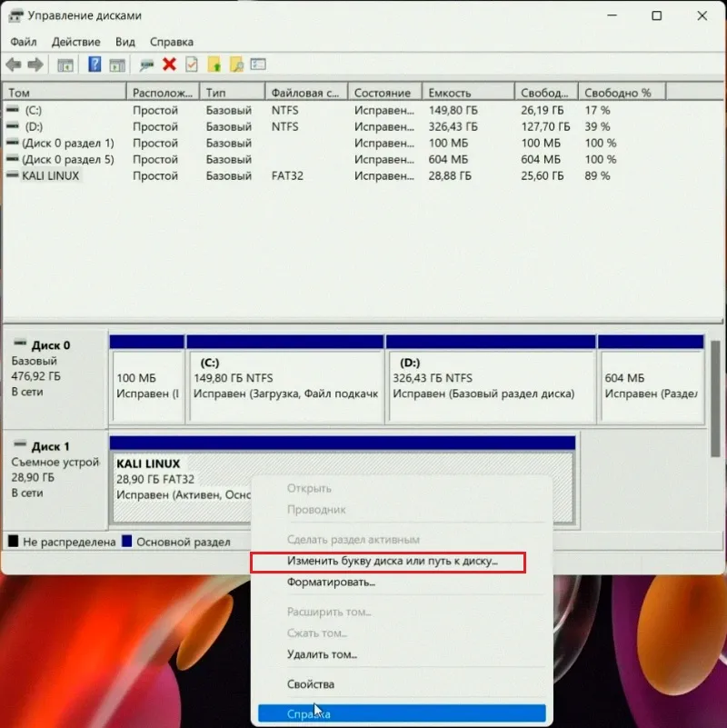
Task: Click Сделать раздел активным entry
Action: 402,540
